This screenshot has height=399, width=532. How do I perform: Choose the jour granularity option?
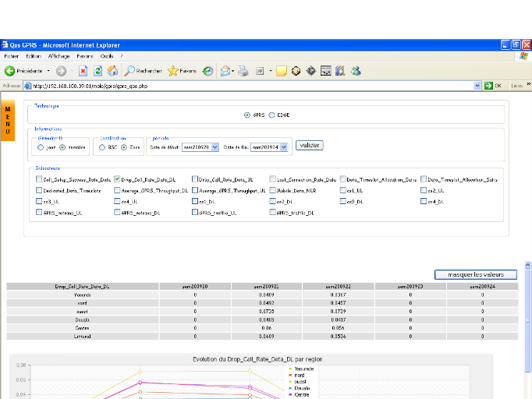(x=41, y=146)
